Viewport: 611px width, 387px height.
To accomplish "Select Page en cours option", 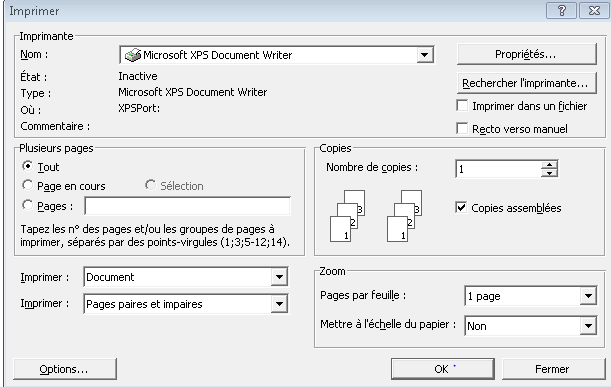I will coord(27,185).
